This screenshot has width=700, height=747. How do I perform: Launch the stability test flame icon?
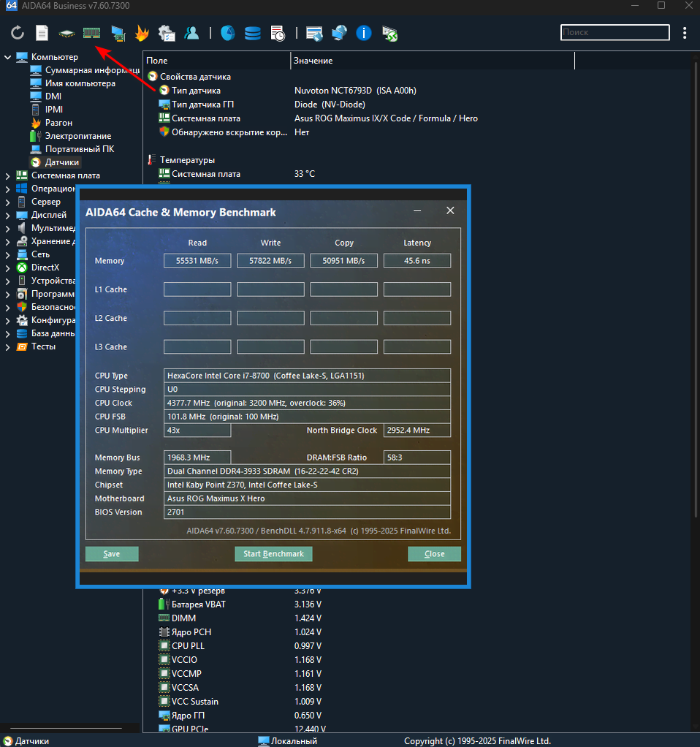point(142,33)
